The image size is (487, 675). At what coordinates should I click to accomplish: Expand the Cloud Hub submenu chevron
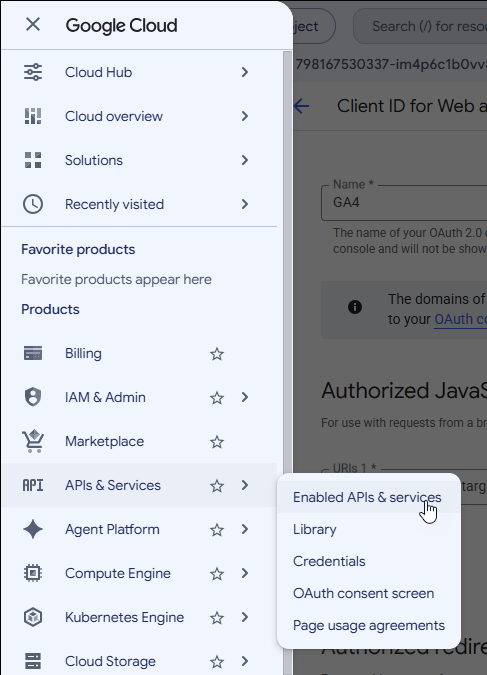[245, 72]
